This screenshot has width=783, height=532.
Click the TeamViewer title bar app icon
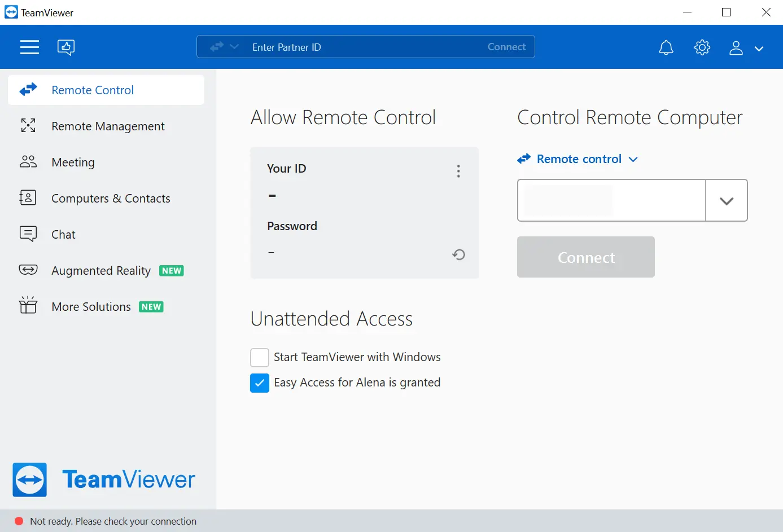(11, 12)
